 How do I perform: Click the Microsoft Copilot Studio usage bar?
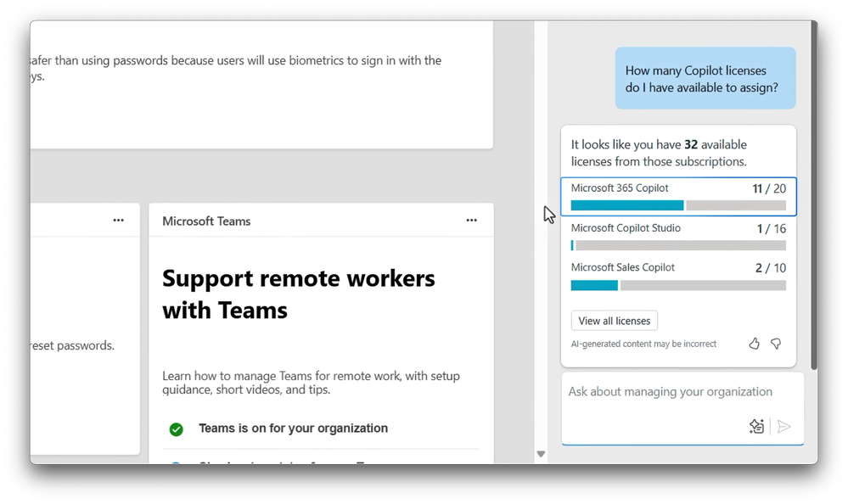click(678, 245)
